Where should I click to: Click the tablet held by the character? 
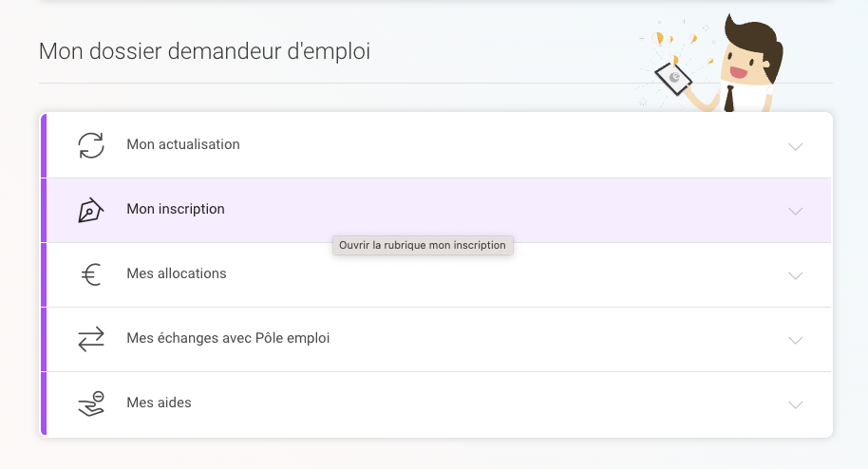[x=675, y=80]
